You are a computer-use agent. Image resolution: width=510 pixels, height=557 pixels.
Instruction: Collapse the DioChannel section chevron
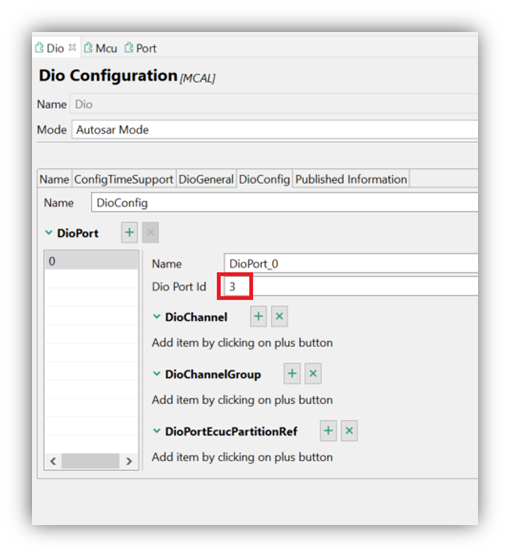tap(156, 316)
